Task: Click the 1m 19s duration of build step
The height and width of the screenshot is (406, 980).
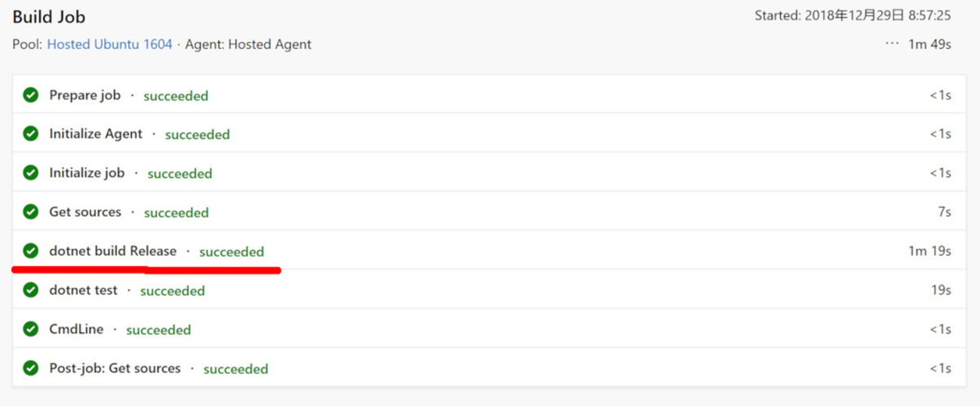Action: [929, 251]
